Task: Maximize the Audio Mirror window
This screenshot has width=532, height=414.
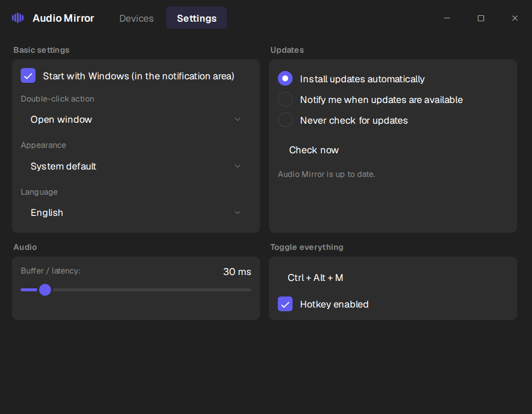Action: click(481, 18)
